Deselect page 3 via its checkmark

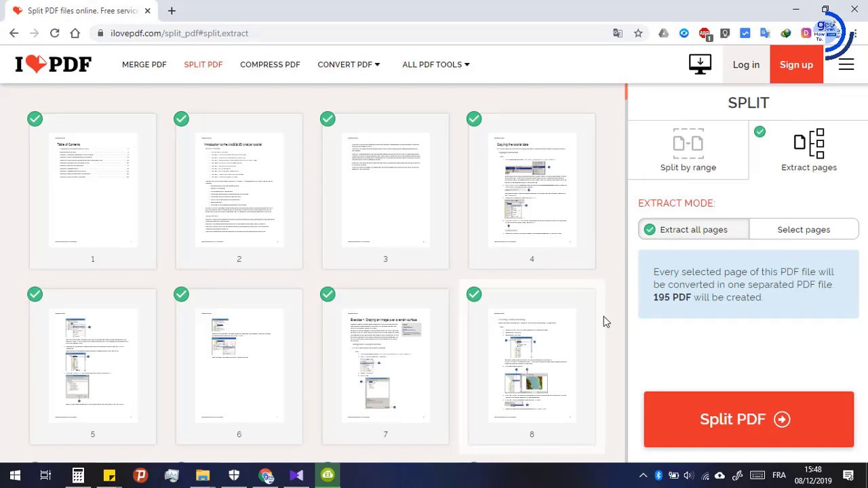tap(328, 119)
